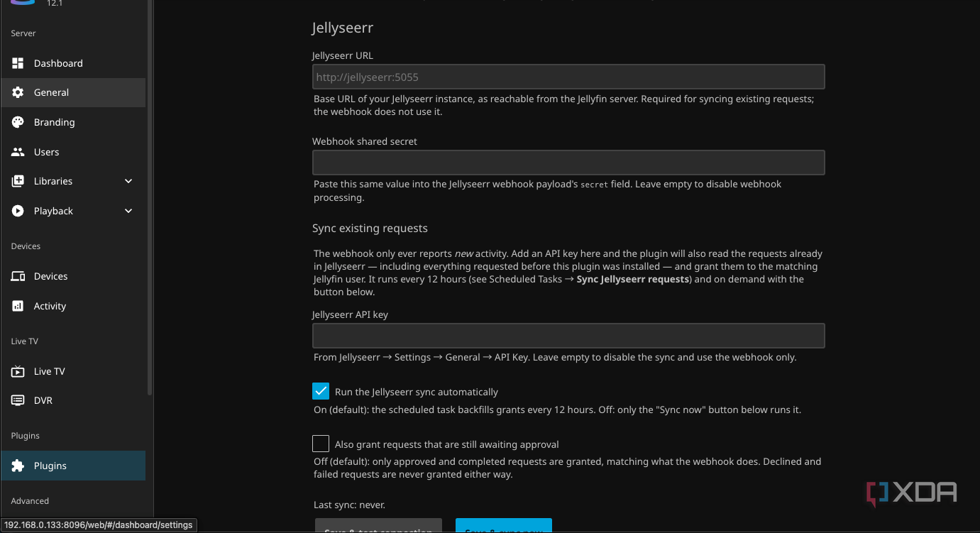Open DVR menu item
The height and width of the screenshot is (533, 980).
[73, 400]
